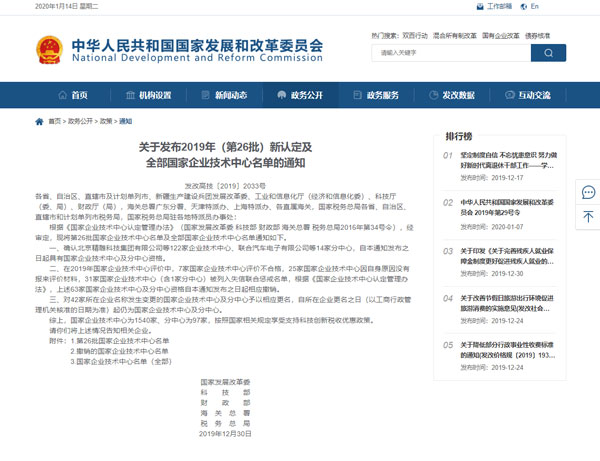This screenshot has height=461, width=600.
Task: Open the chat bubble floating icon
Action: (588, 192)
